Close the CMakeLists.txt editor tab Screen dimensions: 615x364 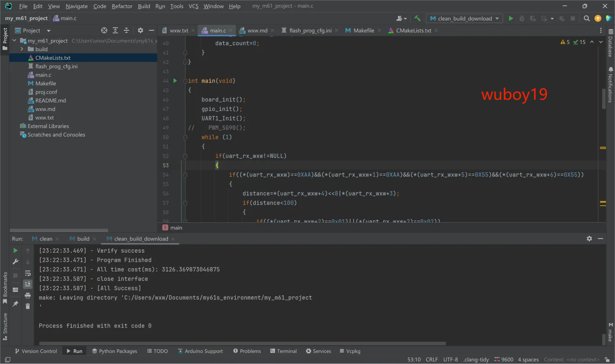click(x=436, y=31)
